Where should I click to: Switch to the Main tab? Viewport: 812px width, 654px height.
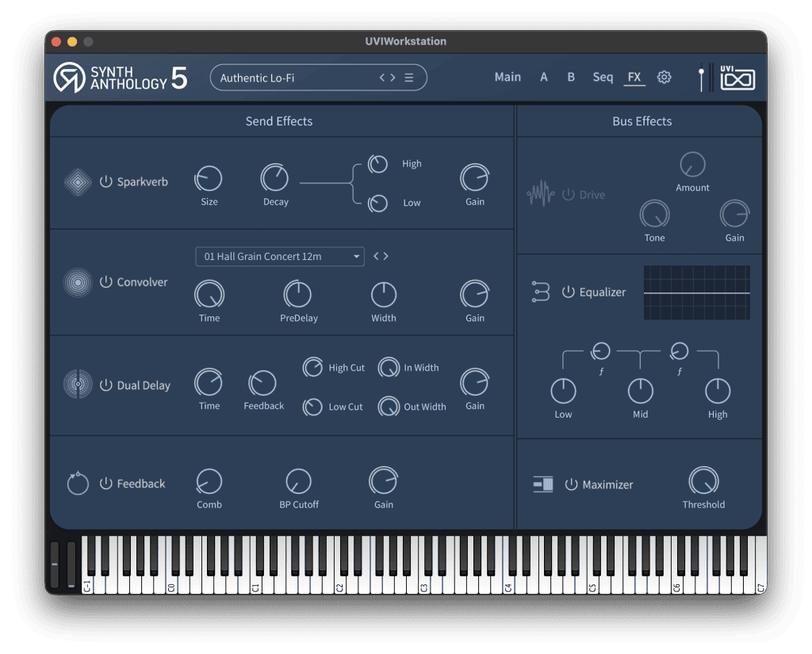[x=507, y=77]
